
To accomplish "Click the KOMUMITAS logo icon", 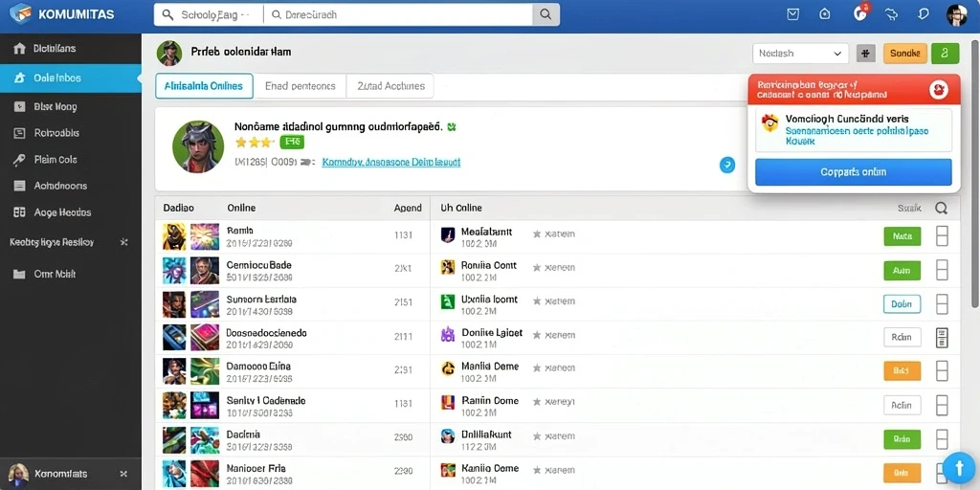I will point(21,13).
